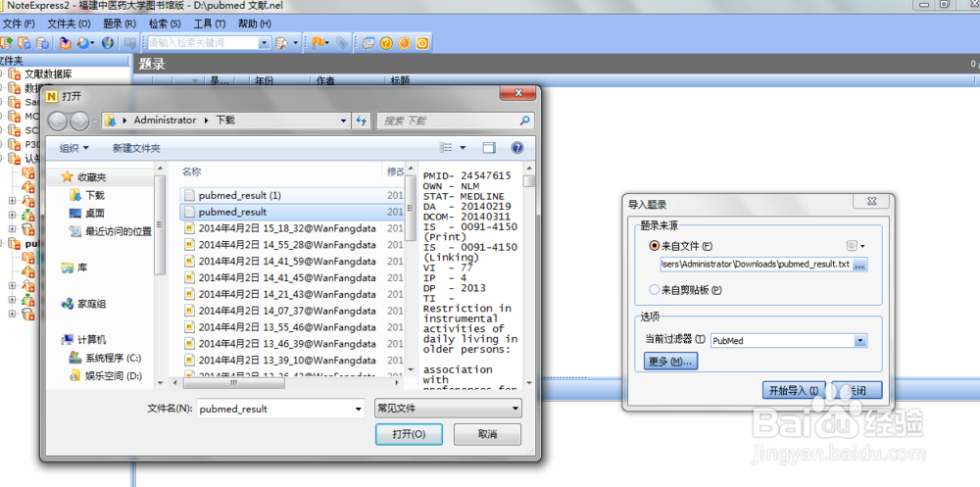The height and width of the screenshot is (487, 980).
Task: Open the 检索(S) menu
Action: pos(165,24)
